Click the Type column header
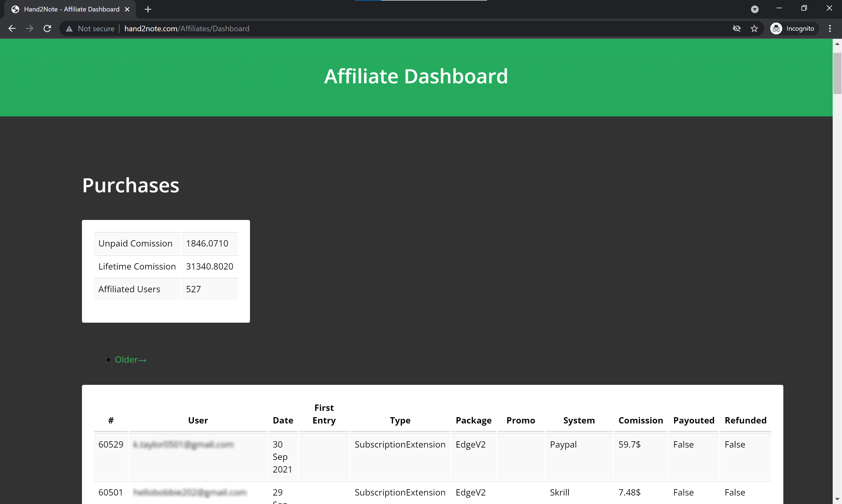Viewport: 842px width, 504px height. click(x=400, y=420)
